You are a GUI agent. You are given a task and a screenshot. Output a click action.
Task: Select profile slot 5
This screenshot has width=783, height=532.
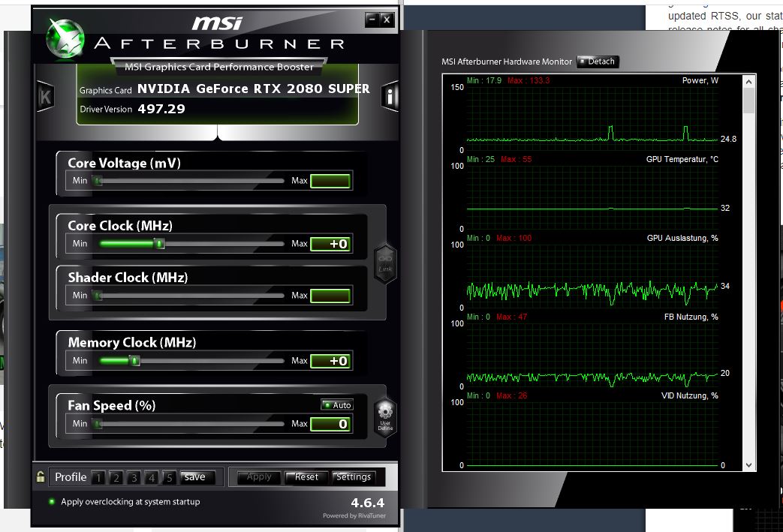pyautogui.click(x=169, y=478)
